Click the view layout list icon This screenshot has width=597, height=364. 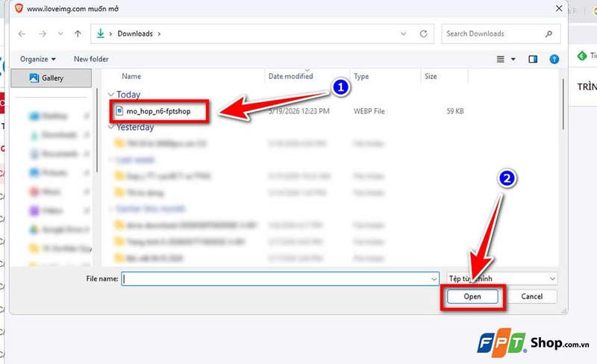point(500,59)
